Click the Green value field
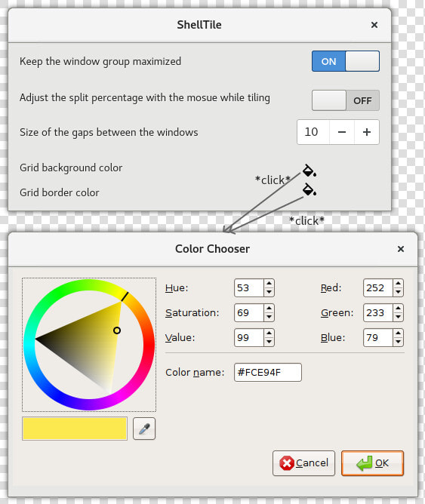This screenshot has height=504, width=425. click(378, 313)
